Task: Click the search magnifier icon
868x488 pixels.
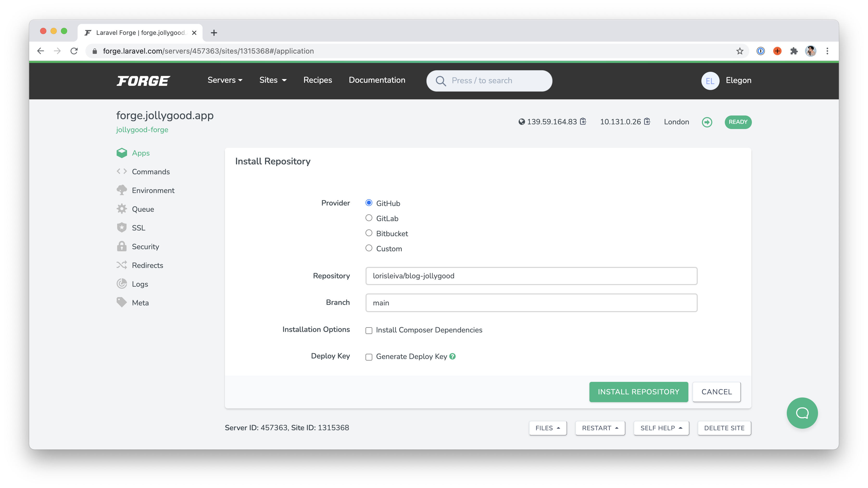Action: point(441,81)
